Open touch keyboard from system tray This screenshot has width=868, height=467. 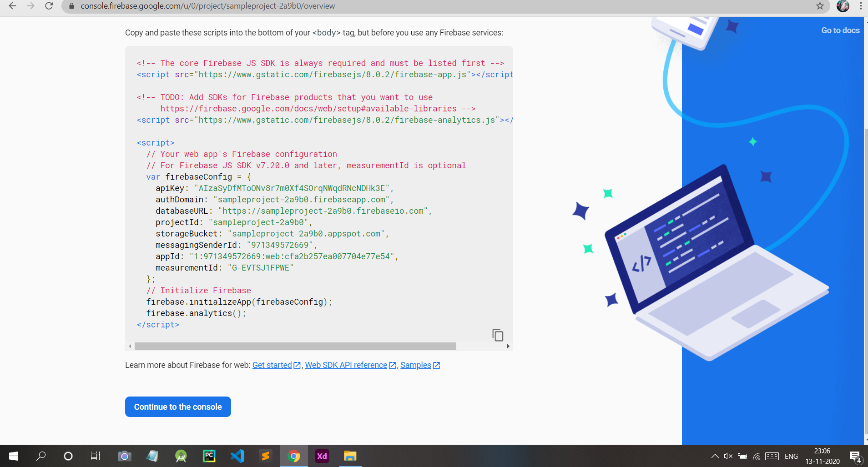point(772,456)
